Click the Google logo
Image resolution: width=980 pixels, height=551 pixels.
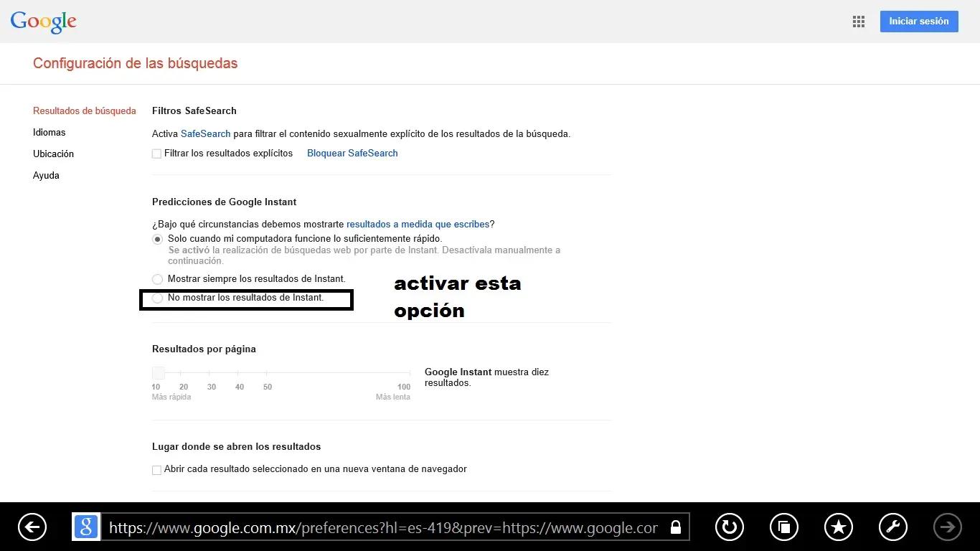pos(43,22)
